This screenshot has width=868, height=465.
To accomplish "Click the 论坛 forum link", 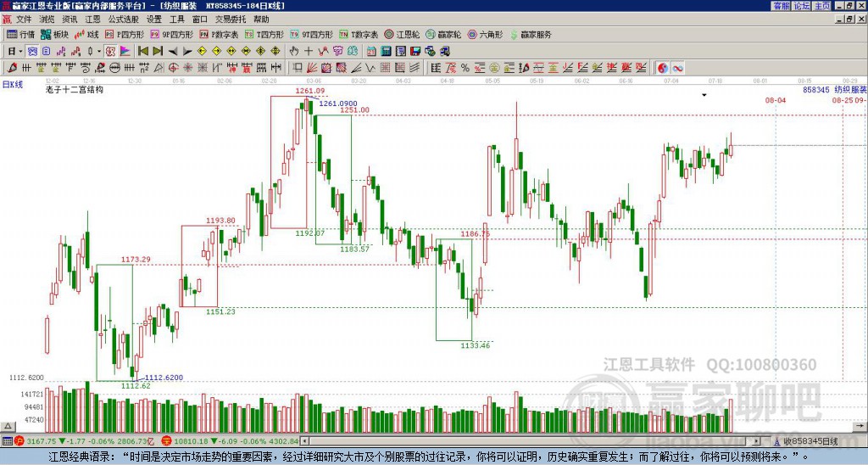I will 801,6.
